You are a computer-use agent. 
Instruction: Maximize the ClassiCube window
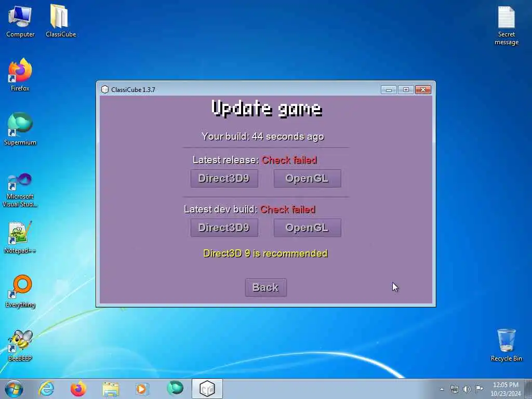(406, 89)
